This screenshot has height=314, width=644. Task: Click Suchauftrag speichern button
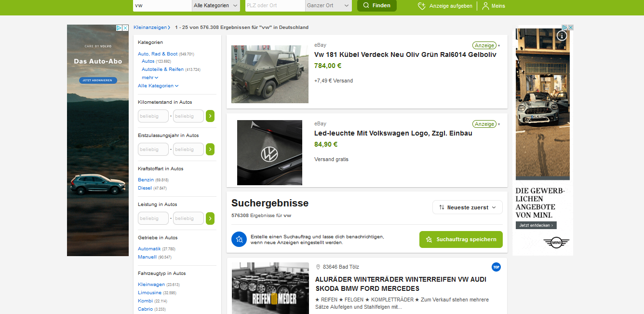coord(461,239)
